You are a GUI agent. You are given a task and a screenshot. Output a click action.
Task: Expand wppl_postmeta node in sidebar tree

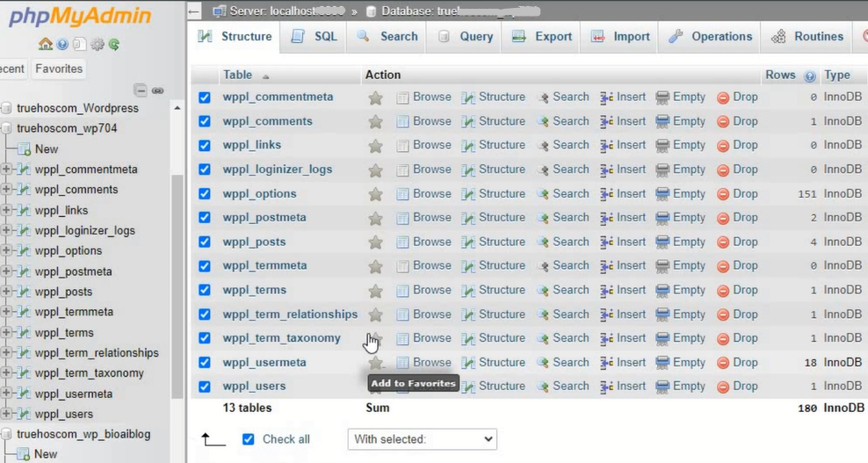[6, 271]
